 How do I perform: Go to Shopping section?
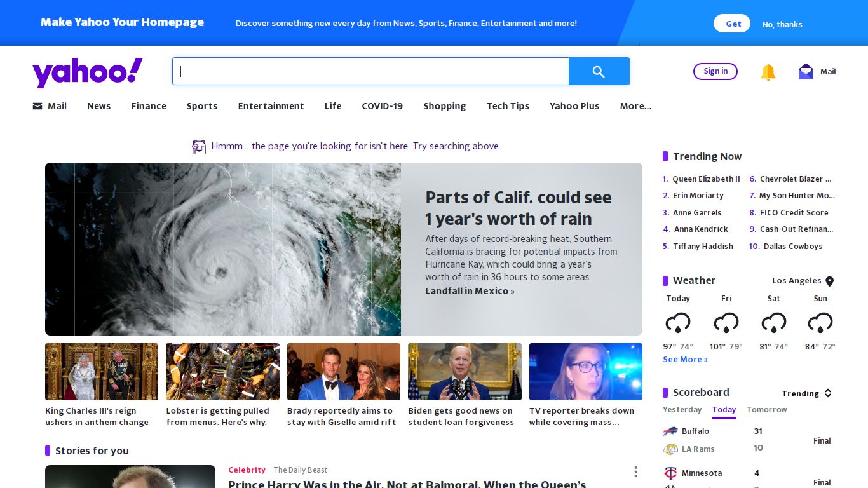click(x=445, y=106)
